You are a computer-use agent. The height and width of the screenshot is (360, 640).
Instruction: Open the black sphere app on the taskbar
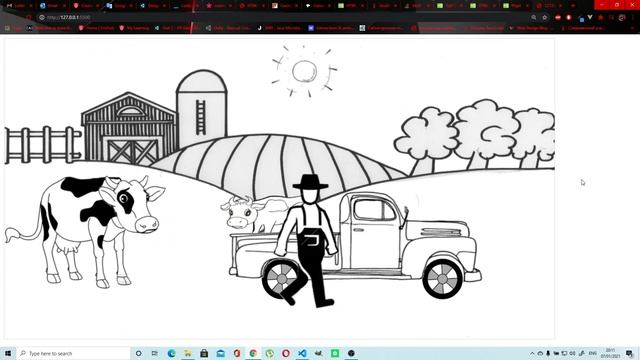(x=351, y=353)
